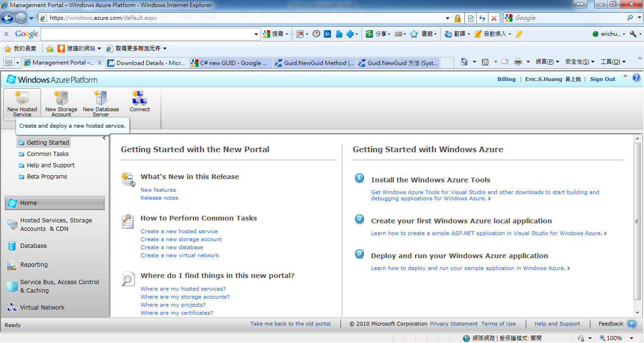
Task: Open the Billing link in the header
Action: pyautogui.click(x=506, y=79)
